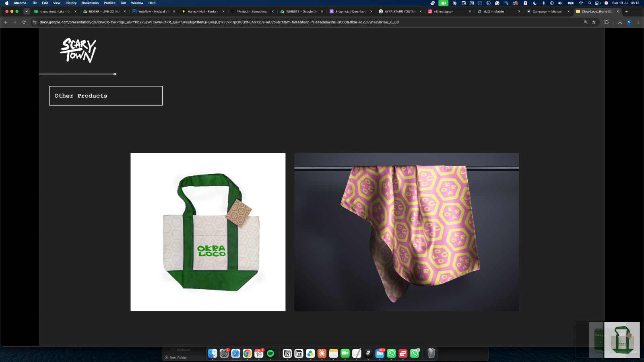The height and width of the screenshot is (362, 644).
Task: Click the FaceTime camera indicator in menu bar
Action: pyautogui.click(x=444, y=3)
